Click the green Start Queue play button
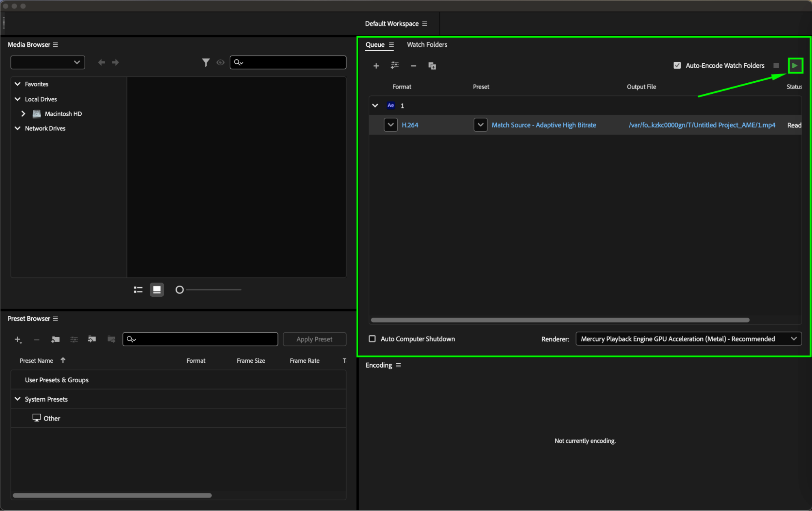 795,65
